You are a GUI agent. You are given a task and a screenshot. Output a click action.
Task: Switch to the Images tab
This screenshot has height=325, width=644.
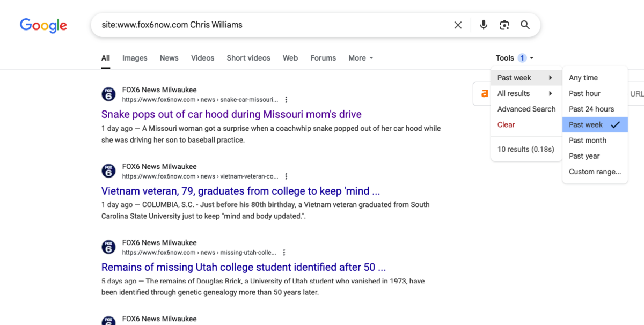click(134, 58)
